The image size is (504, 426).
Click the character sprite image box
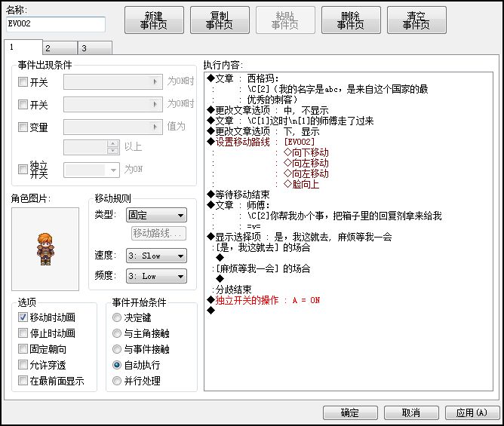click(x=45, y=249)
